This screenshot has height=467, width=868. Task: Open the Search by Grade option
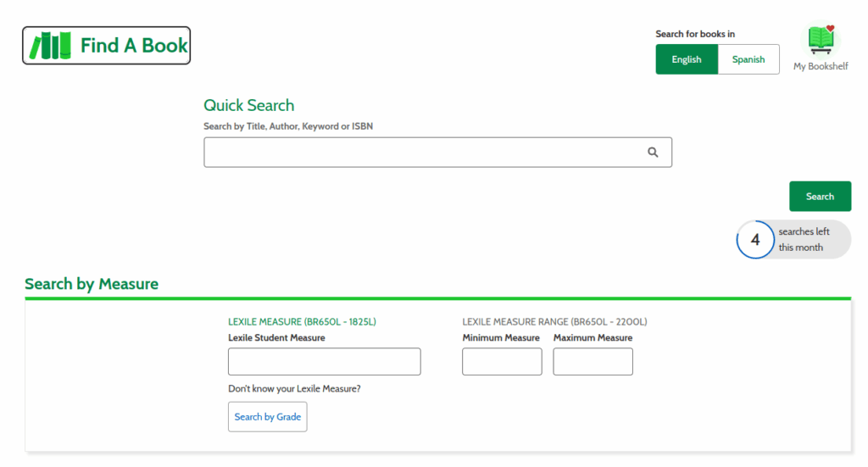click(267, 417)
